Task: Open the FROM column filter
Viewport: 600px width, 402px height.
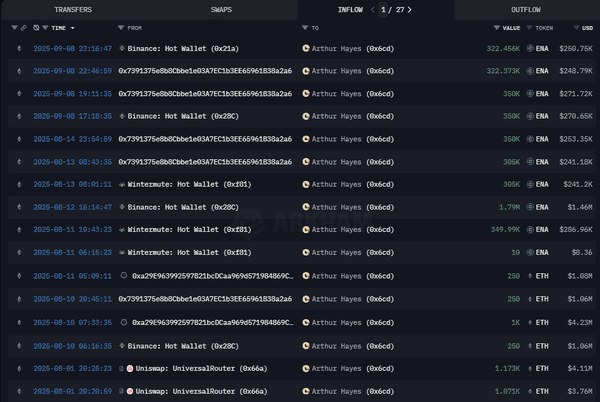Action: click(x=121, y=29)
